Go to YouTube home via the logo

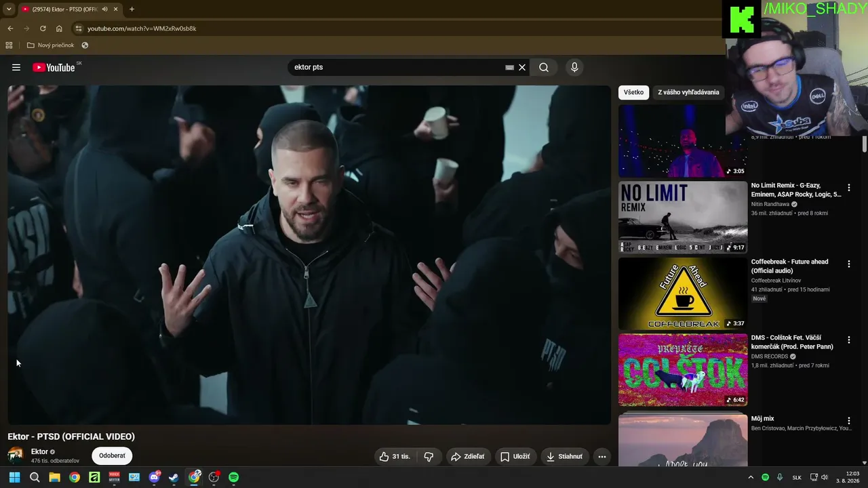tap(54, 67)
